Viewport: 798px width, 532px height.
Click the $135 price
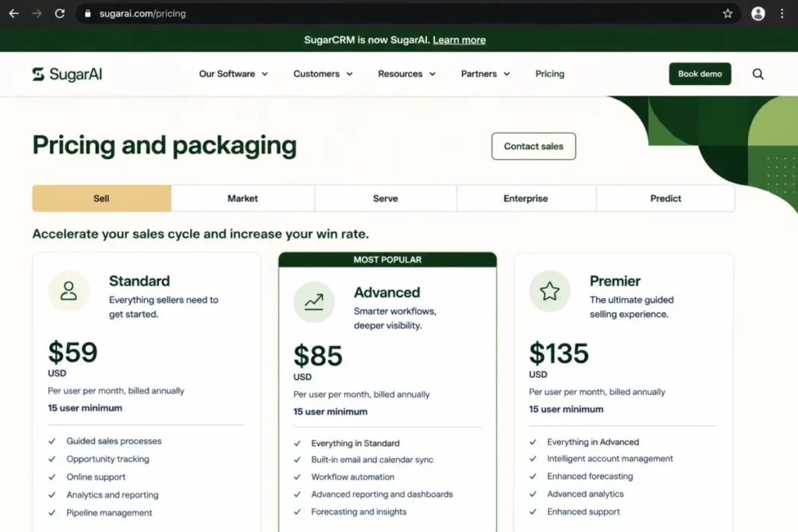pyautogui.click(x=559, y=353)
